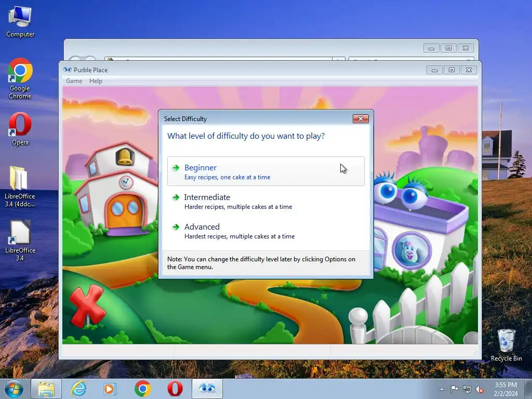Minimize the Purble Place window
Image resolution: width=532 pixels, height=399 pixels.
(x=434, y=70)
